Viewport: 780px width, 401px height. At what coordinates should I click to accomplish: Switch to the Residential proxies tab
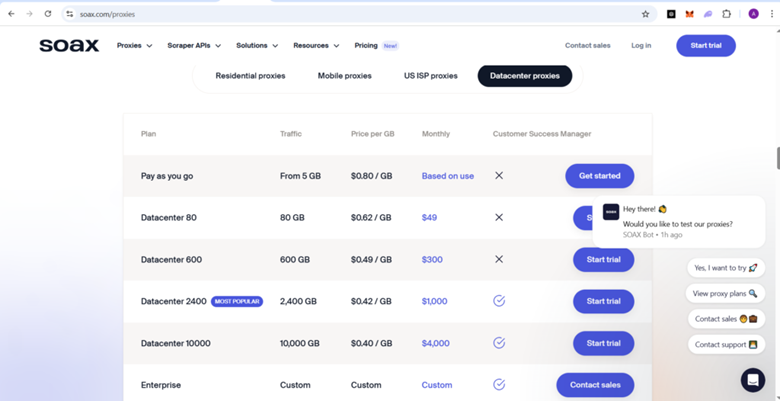tap(250, 76)
